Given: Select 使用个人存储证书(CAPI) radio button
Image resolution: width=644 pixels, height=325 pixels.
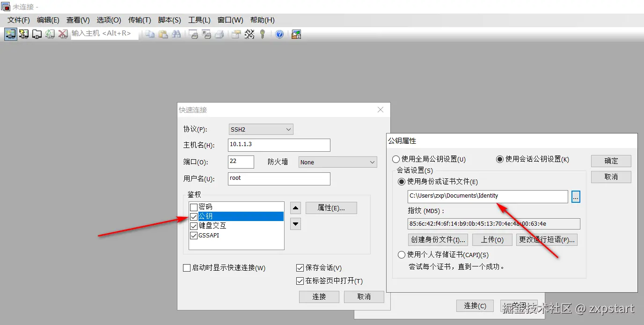Looking at the screenshot, I should pos(402,255).
